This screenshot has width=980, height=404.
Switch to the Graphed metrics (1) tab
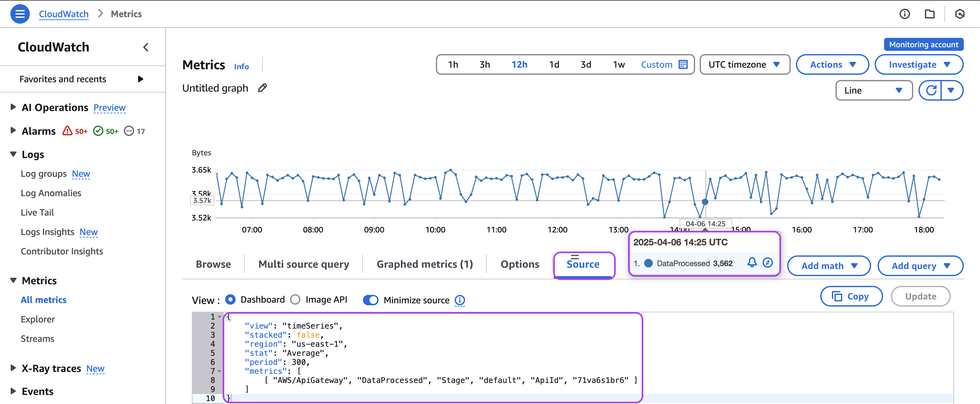click(x=425, y=264)
